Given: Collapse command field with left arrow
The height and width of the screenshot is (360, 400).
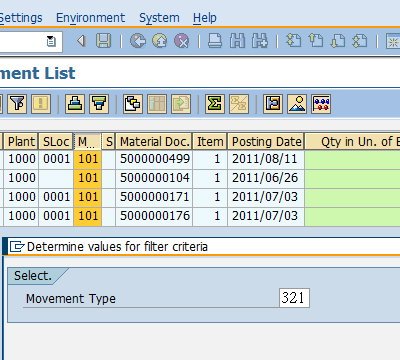Looking at the screenshot, I should tap(81, 41).
